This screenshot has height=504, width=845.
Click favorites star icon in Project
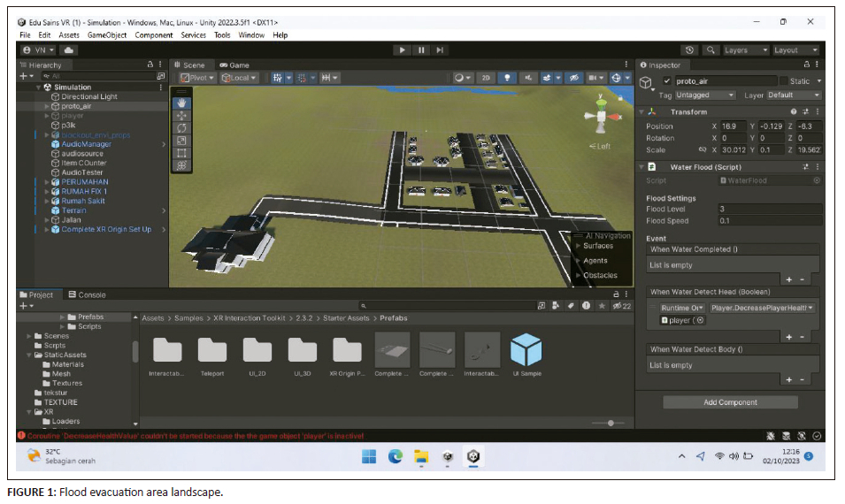(x=602, y=306)
